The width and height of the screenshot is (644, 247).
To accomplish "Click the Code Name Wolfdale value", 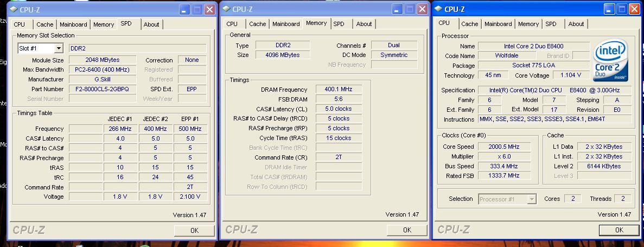I will (x=507, y=55).
